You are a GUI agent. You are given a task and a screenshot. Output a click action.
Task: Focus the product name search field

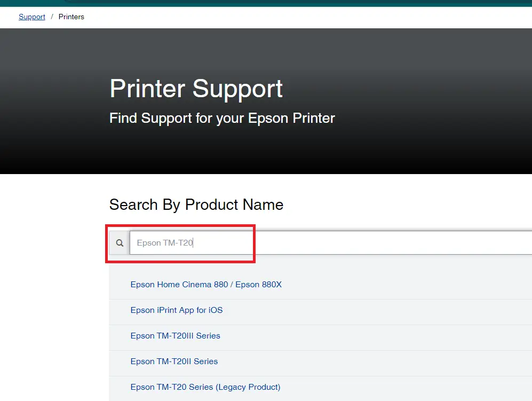click(331, 243)
